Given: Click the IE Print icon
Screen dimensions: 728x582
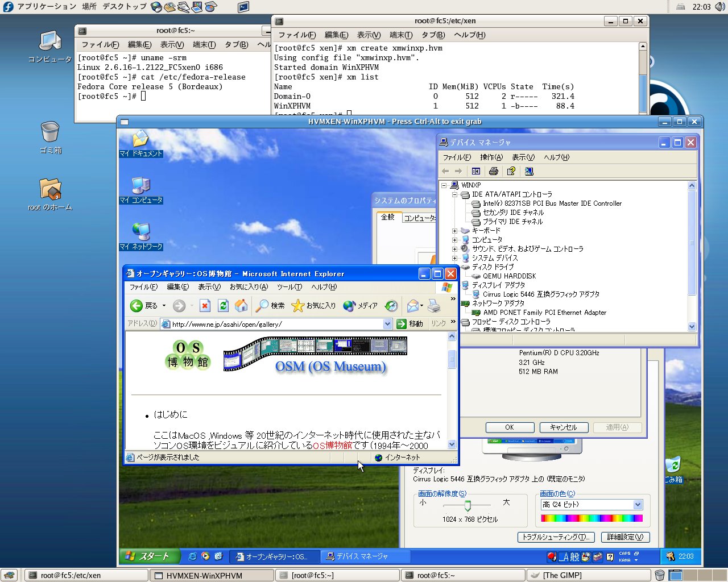Looking at the screenshot, I should pos(434,306).
